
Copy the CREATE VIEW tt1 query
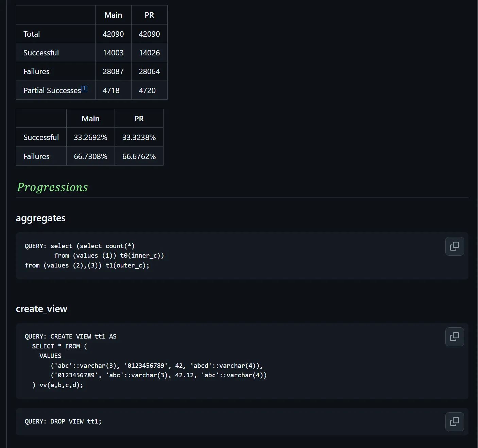click(454, 337)
